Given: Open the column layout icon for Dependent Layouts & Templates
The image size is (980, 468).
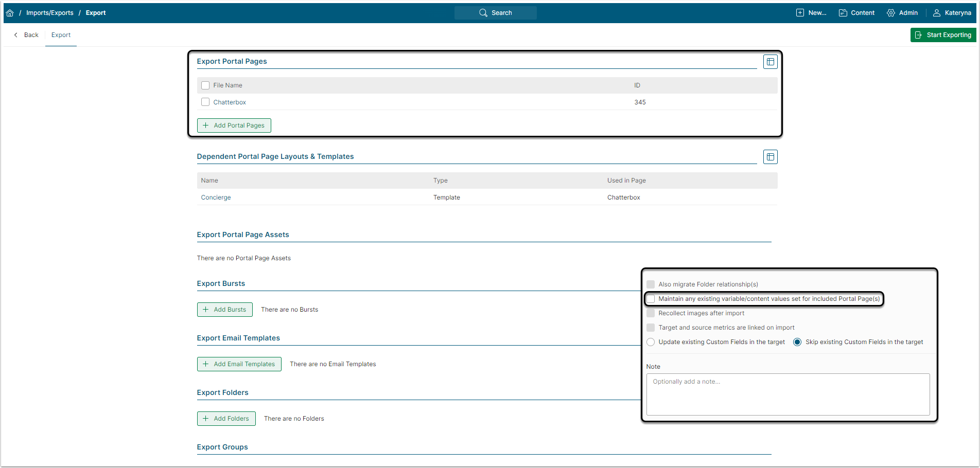Looking at the screenshot, I should click(x=770, y=157).
